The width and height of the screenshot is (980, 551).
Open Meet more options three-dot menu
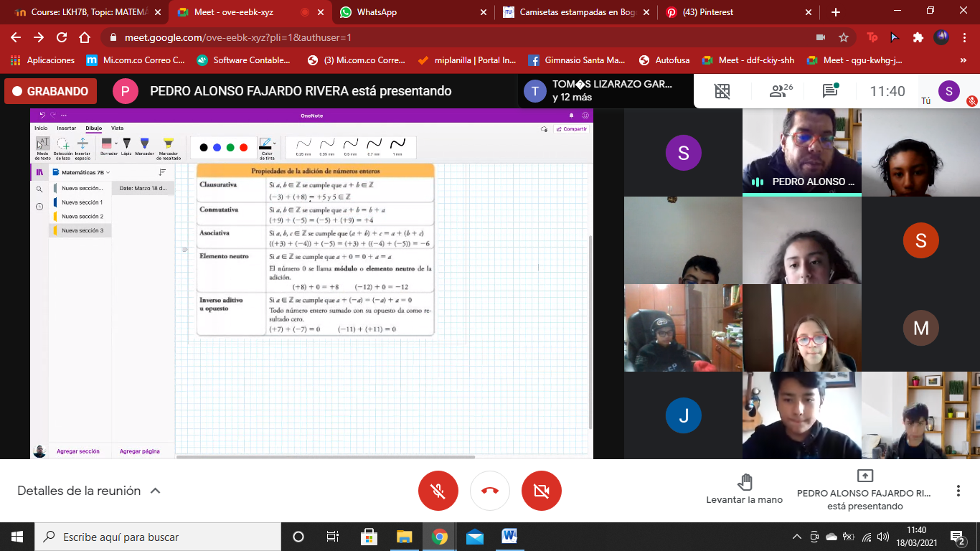point(958,491)
